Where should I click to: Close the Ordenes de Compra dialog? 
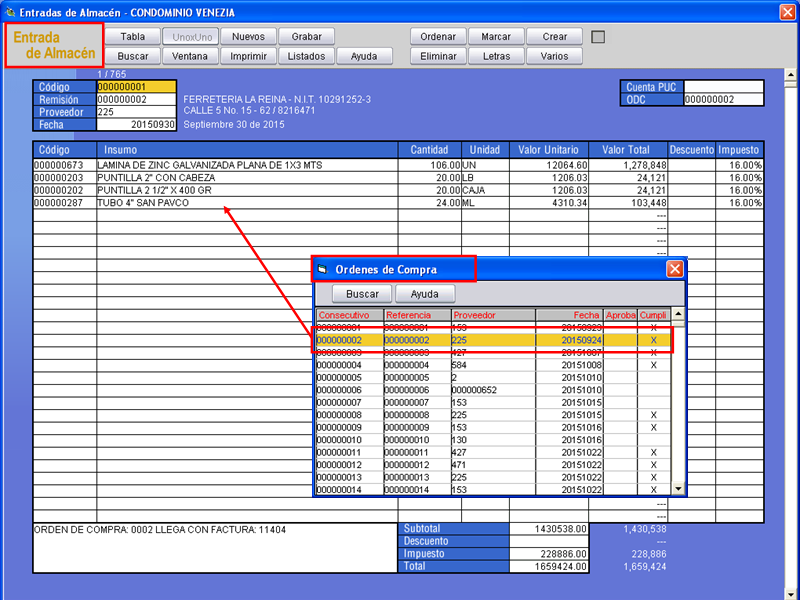(x=674, y=269)
